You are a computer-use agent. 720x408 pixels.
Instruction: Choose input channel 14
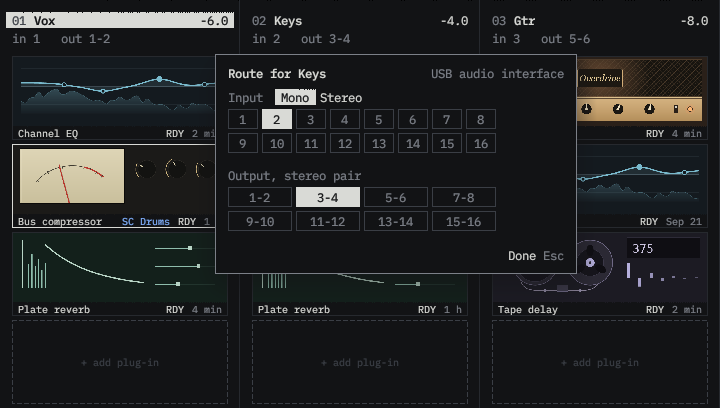tap(412, 144)
